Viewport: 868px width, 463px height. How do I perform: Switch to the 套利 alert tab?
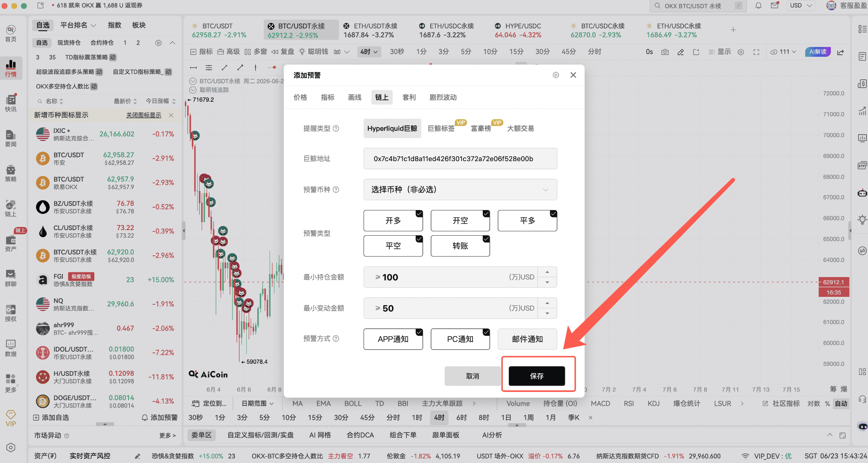click(x=409, y=97)
